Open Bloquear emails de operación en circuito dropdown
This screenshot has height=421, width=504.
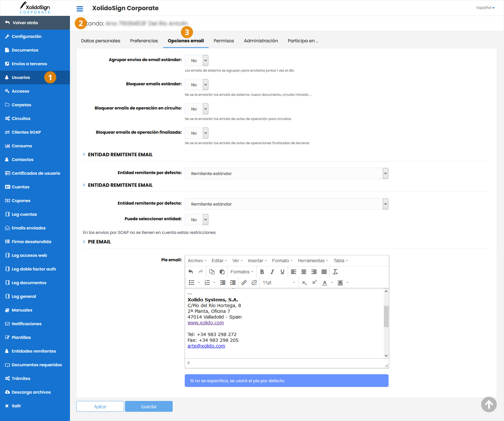pos(197,109)
